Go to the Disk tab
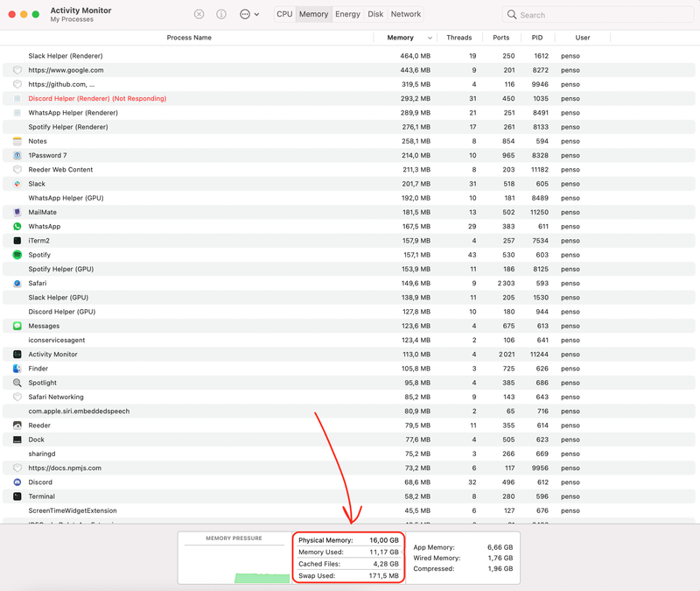Screen dimensions: 700x591 375,14
